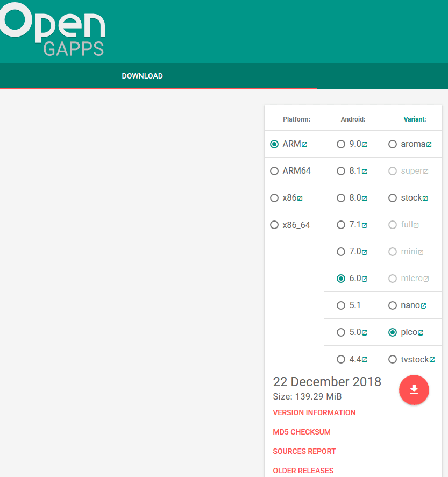The image size is (448, 477).
Task: Open the info link icon next to full
Action: click(x=416, y=225)
